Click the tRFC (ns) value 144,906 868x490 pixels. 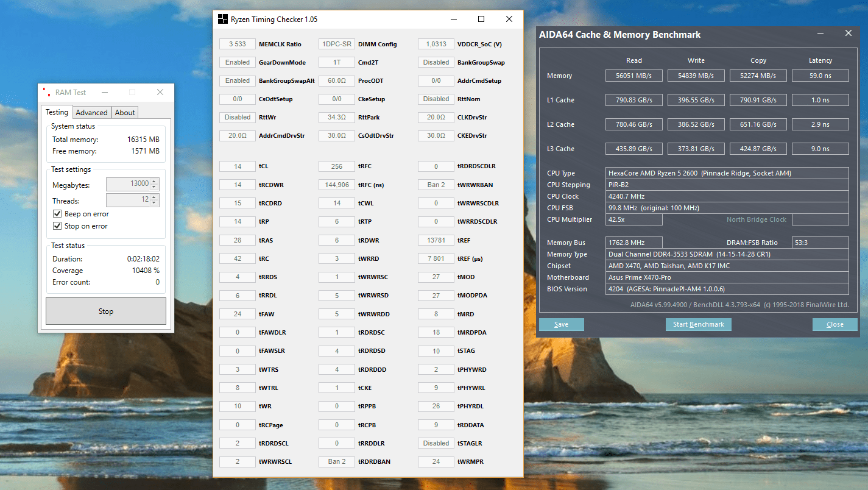tap(337, 185)
